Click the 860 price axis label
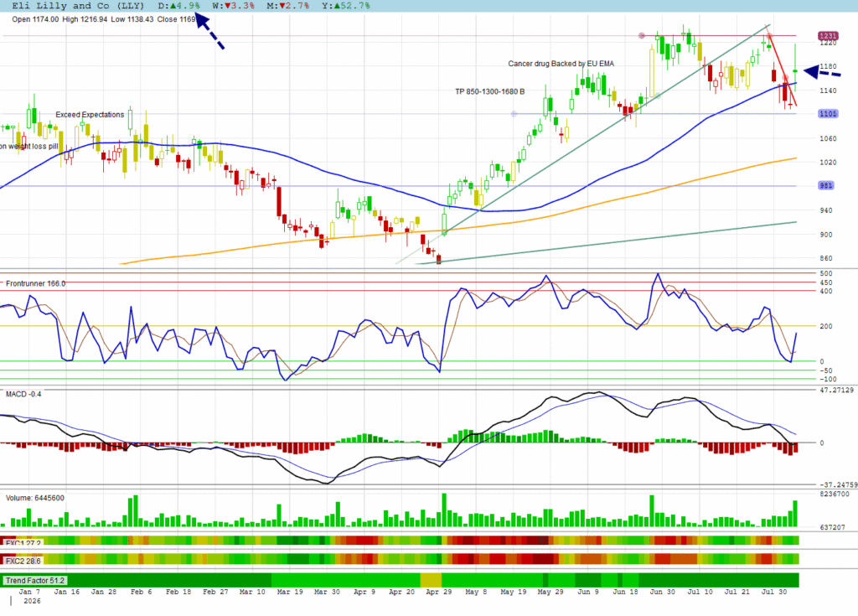858x616 pixels. 825,258
